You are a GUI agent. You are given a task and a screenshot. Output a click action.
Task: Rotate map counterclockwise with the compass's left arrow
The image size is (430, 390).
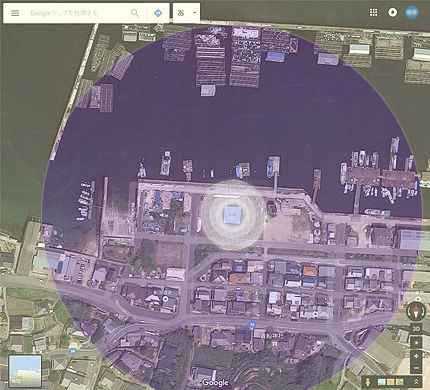pyautogui.click(x=409, y=312)
